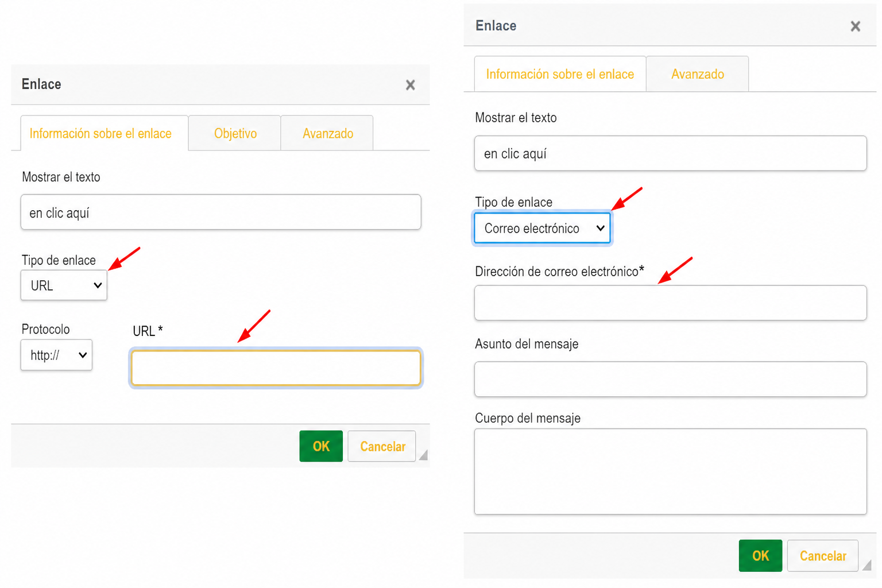Image resolution: width=882 pixels, height=588 pixels.
Task: Click the Asunto del mensaje field
Action: [x=670, y=379]
